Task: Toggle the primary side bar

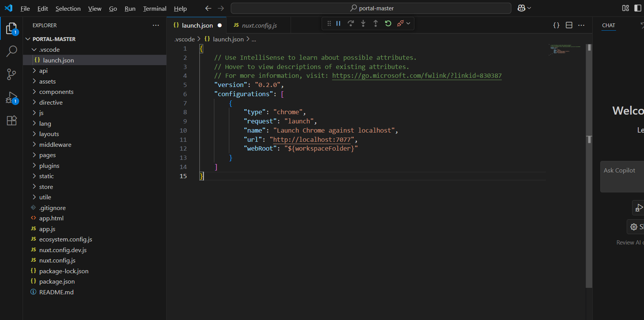Action: click(638, 8)
